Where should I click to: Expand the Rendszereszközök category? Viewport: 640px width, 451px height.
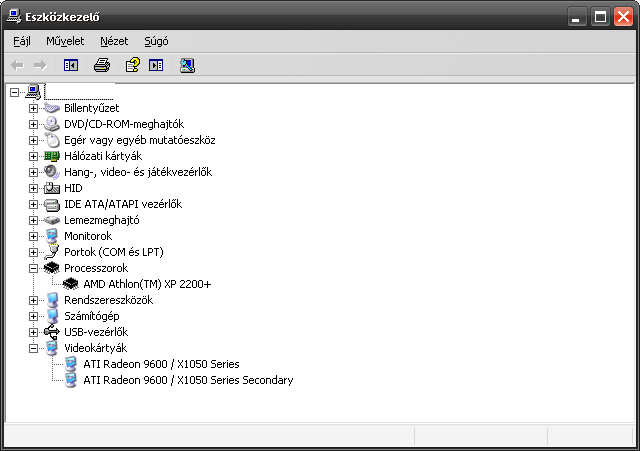tap(33, 300)
